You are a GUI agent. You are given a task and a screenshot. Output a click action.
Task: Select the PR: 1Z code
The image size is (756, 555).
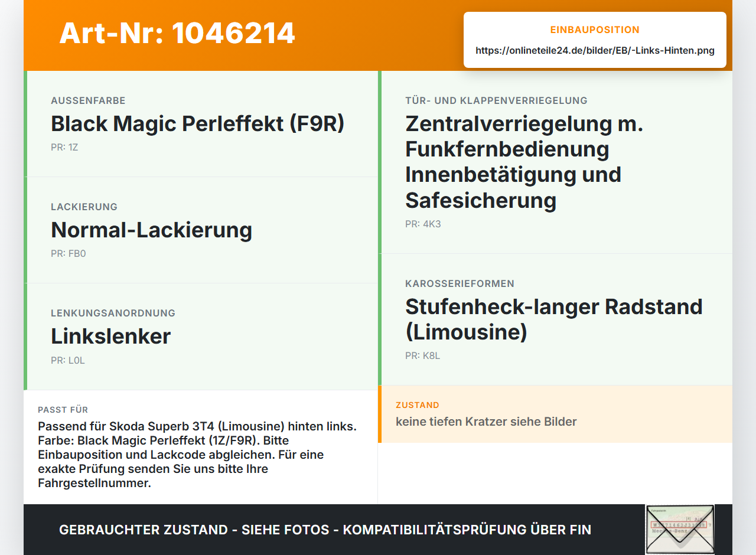point(64,148)
